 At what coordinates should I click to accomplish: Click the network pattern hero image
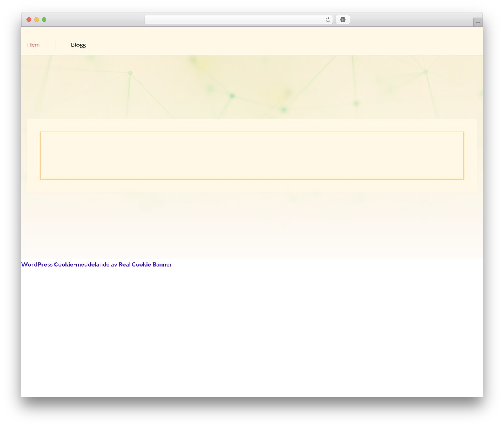point(252,87)
